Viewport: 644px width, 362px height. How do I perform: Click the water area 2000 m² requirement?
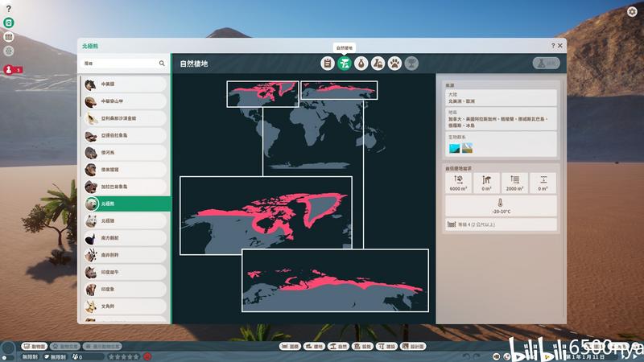[514, 183]
